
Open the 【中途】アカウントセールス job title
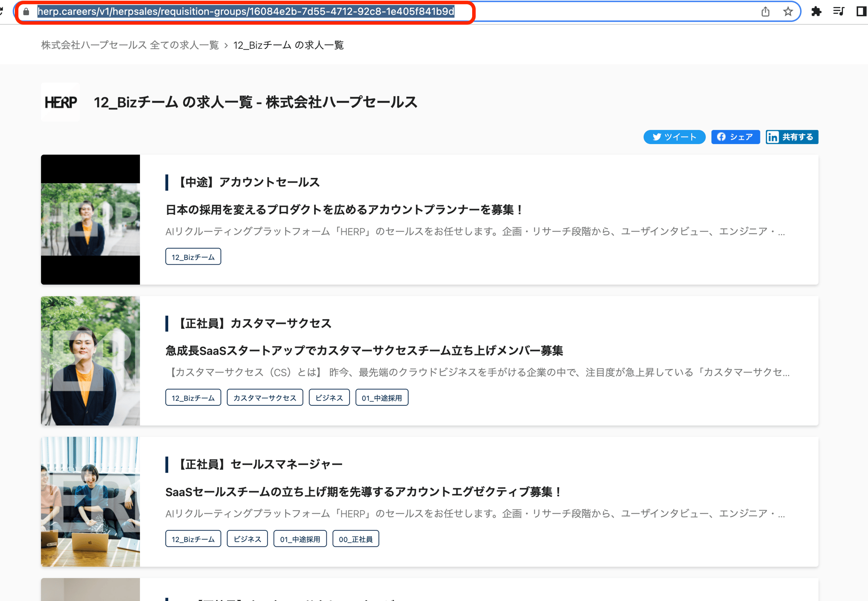(248, 182)
